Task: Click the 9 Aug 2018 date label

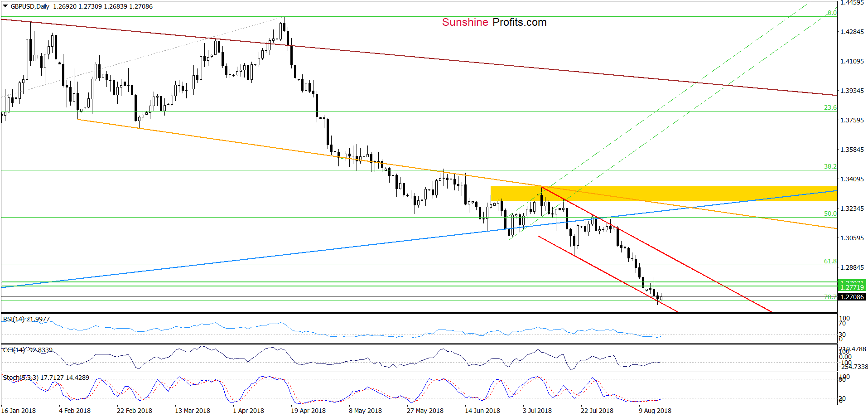Action: click(655, 411)
